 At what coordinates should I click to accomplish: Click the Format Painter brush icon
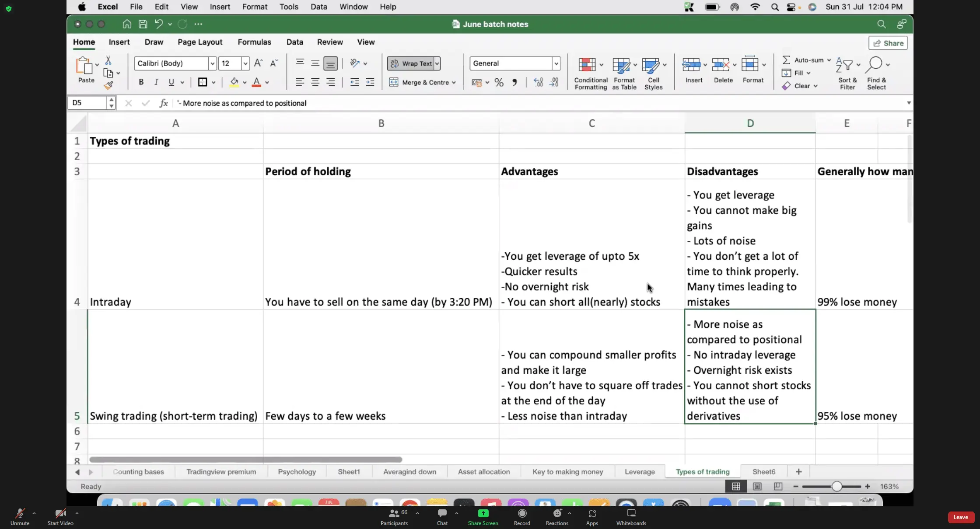click(108, 85)
